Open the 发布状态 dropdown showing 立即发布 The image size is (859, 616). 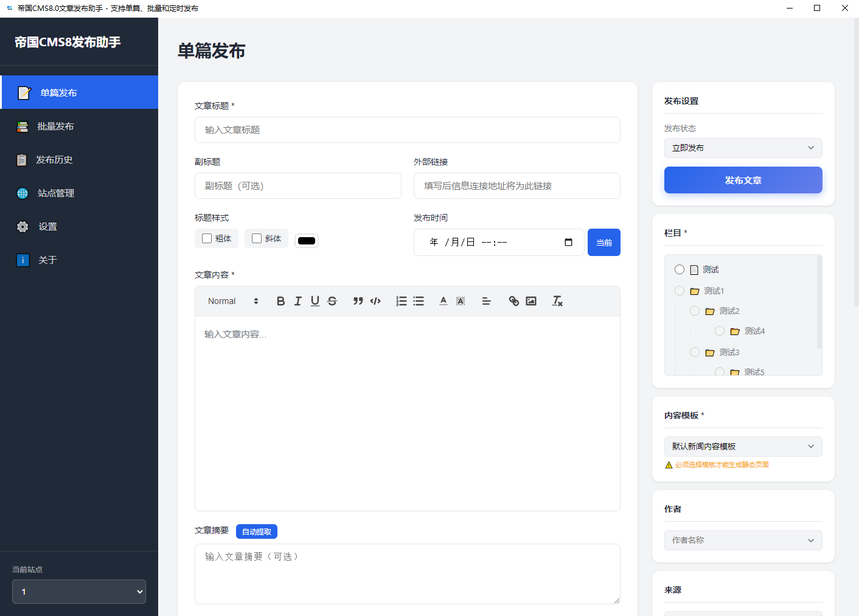click(742, 148)
